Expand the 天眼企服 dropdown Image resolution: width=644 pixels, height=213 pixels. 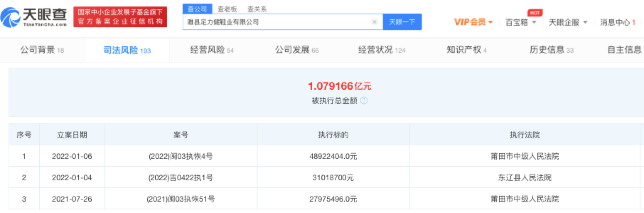point(568,22)
